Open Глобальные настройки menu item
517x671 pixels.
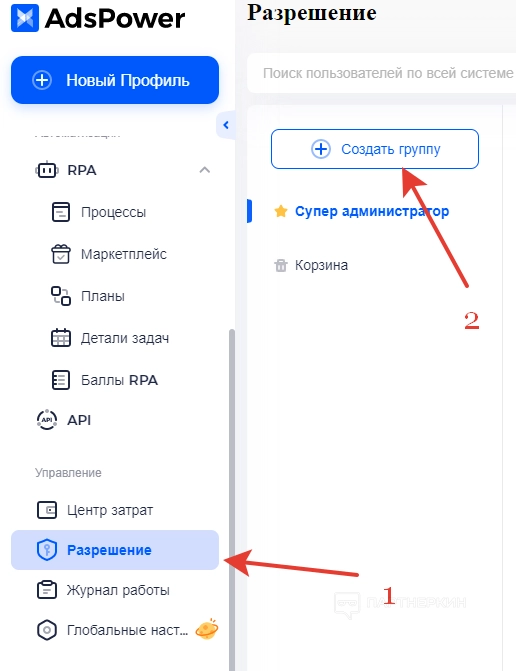115,630
